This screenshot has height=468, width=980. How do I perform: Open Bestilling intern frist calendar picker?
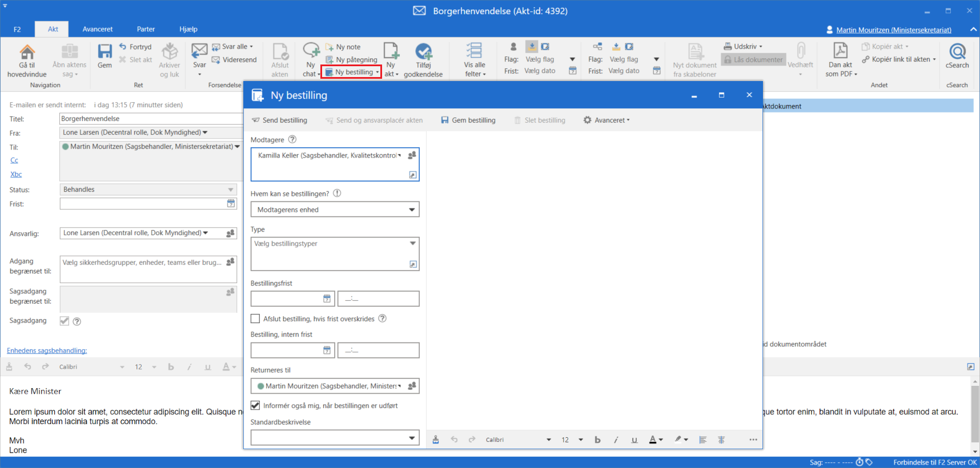pos(327,350)
